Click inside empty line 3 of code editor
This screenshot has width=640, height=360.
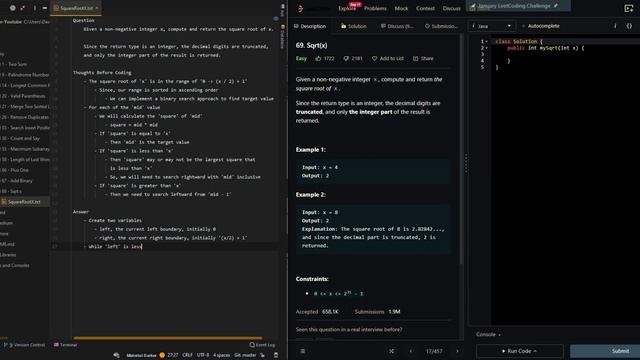[565, 54]
